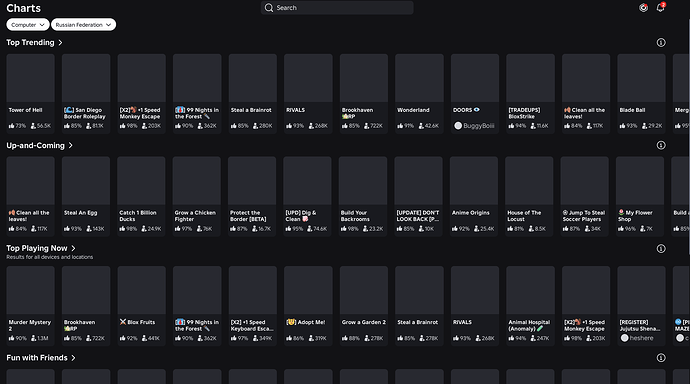Open [TRADEUPS] BloxStrike game title
Viewport: 690px width, 384px height.
(524, 113)
